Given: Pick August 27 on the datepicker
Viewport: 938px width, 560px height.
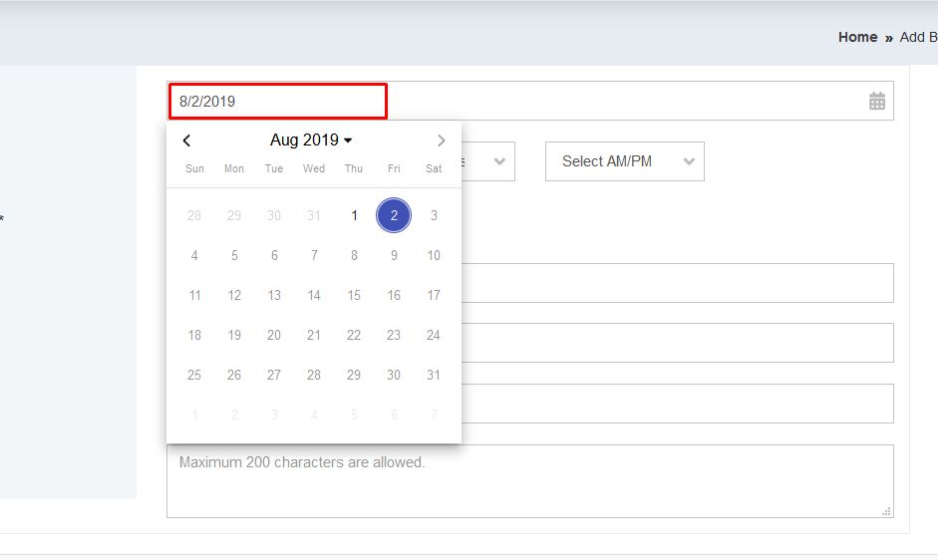Looking at the screenshot, I should click(x=274, y=375).
